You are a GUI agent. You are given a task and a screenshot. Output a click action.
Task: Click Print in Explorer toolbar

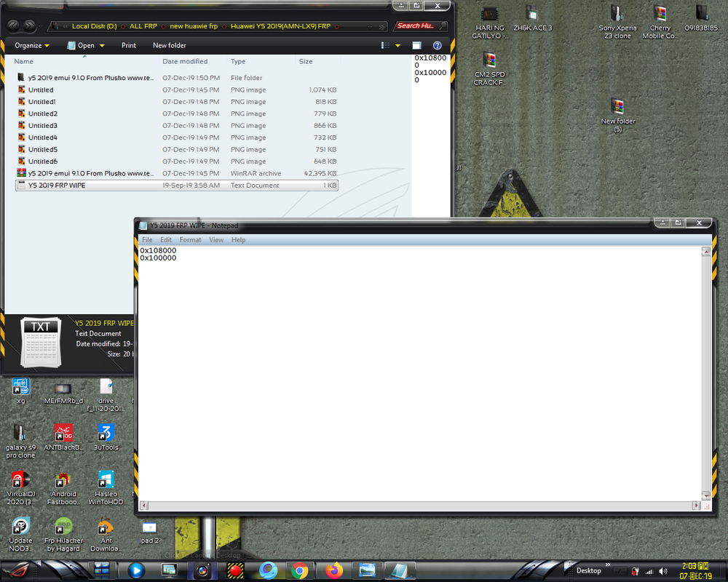[x=129, y=46]
